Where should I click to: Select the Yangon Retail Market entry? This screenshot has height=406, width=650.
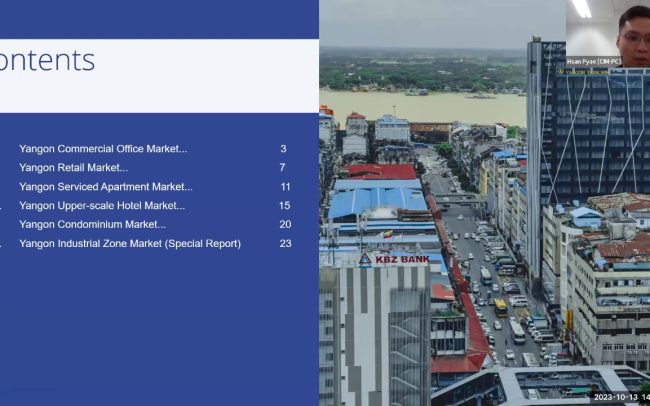pos(73,168)
